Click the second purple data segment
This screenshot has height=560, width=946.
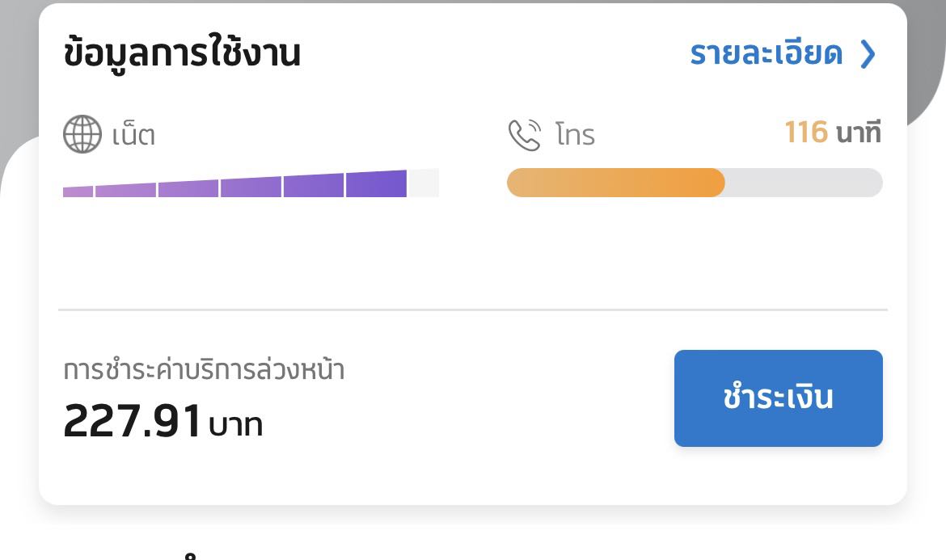(125, 190)
